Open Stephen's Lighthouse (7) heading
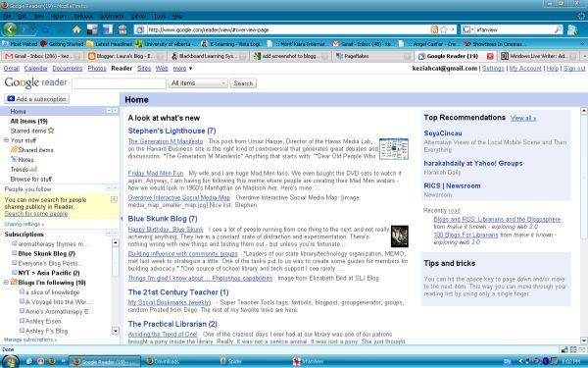 pos(171,131)
